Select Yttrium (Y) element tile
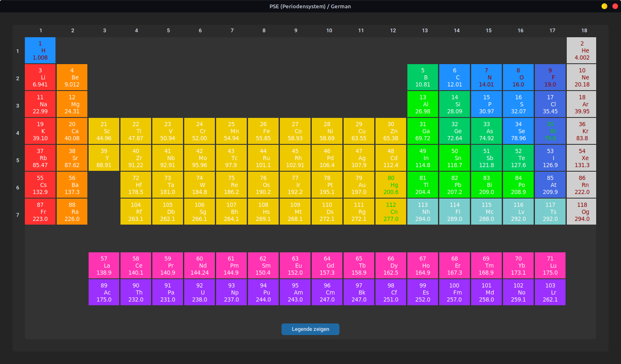 [104, 158]
